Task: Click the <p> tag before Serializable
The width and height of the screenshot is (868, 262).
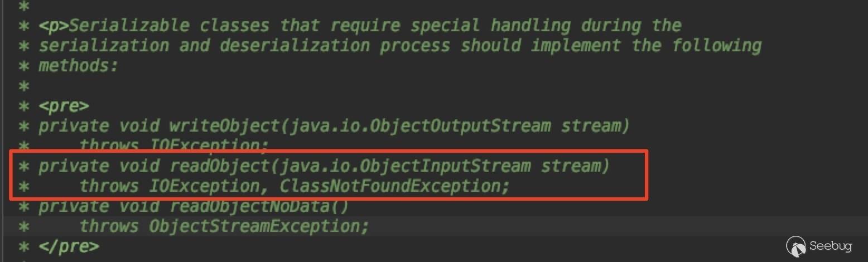Action: tap(54, 26)
